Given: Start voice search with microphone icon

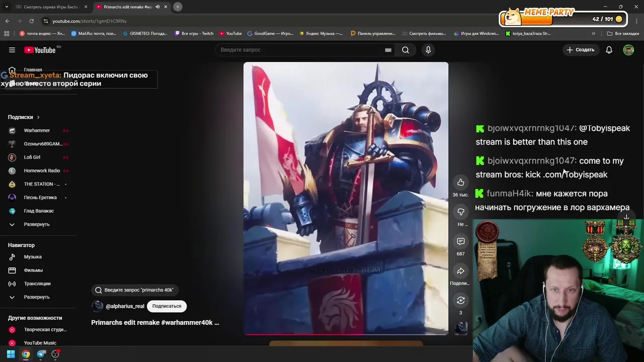Looking at the screenshot, I should (428, 50).
